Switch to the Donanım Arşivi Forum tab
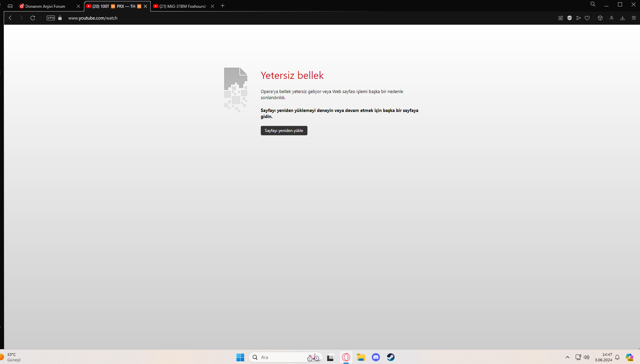 pos(45,6)
